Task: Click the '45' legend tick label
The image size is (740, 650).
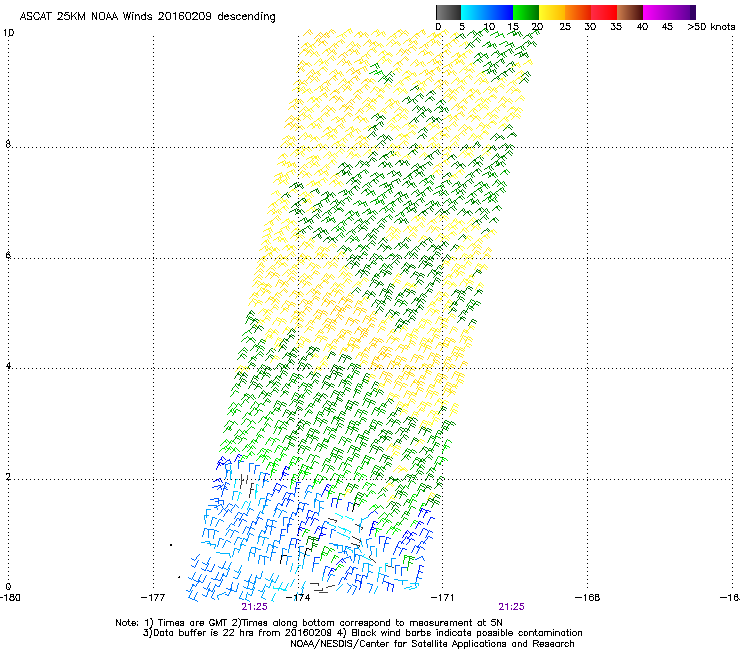Action: [x=667, y=27]
